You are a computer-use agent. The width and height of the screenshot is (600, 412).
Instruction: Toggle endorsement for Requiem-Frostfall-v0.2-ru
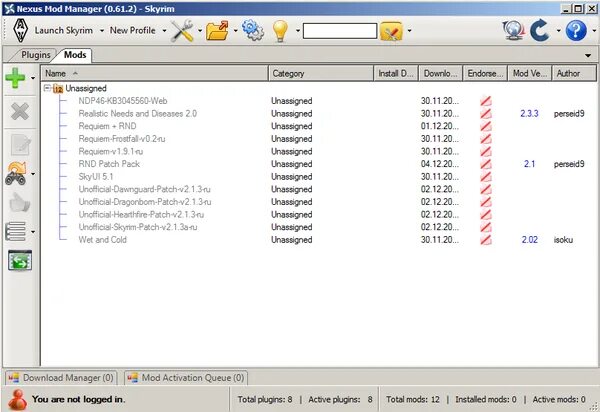(x=486, y=139)
